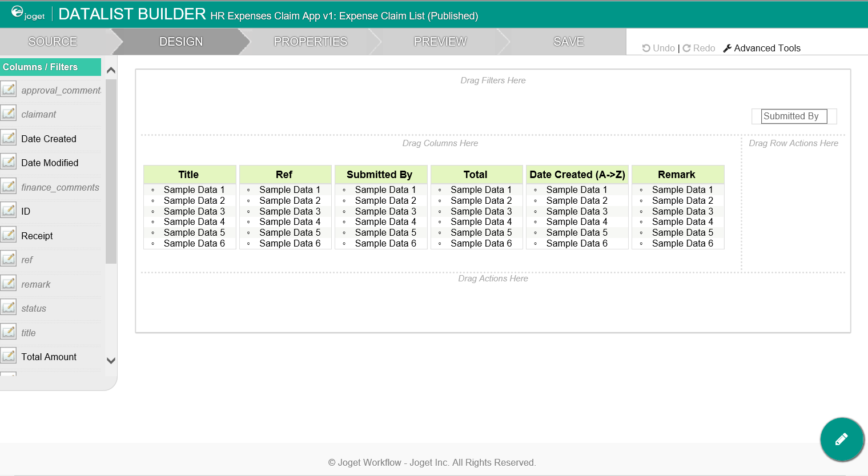Screen dimensions: 868x476
Task: Redo the last undone change
Action: tap(699, 49)
